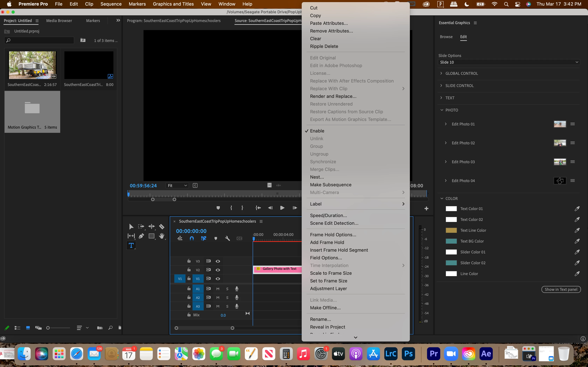Mute audio track A1

[218, 289]
